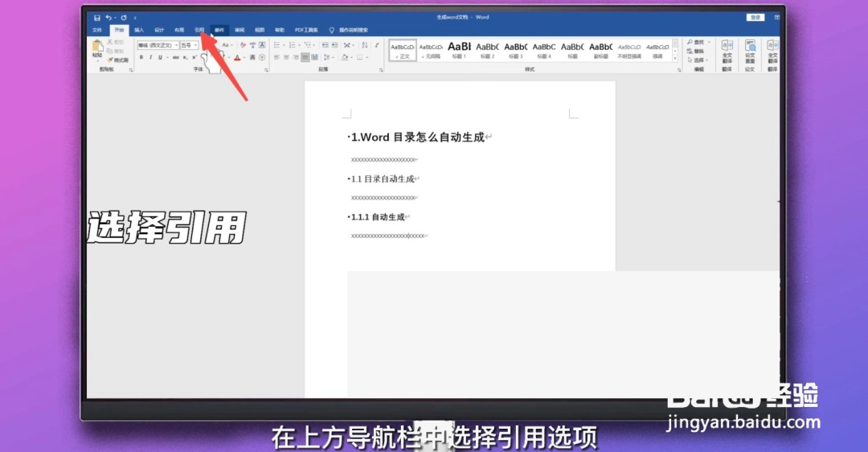Click the increase indent icon
This screenshot has height=452, width=868.
pyautogui.click(x=334, y=45)
